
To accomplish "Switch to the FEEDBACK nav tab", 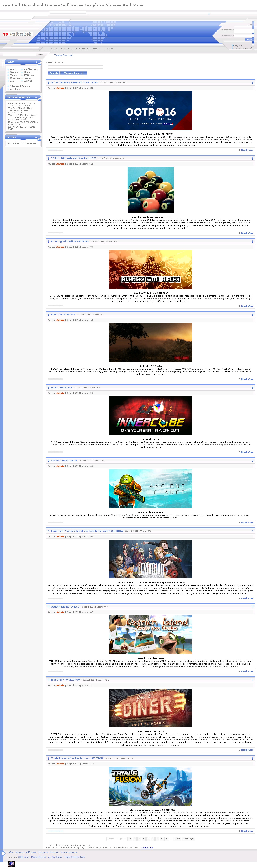I will pos(82,49).
